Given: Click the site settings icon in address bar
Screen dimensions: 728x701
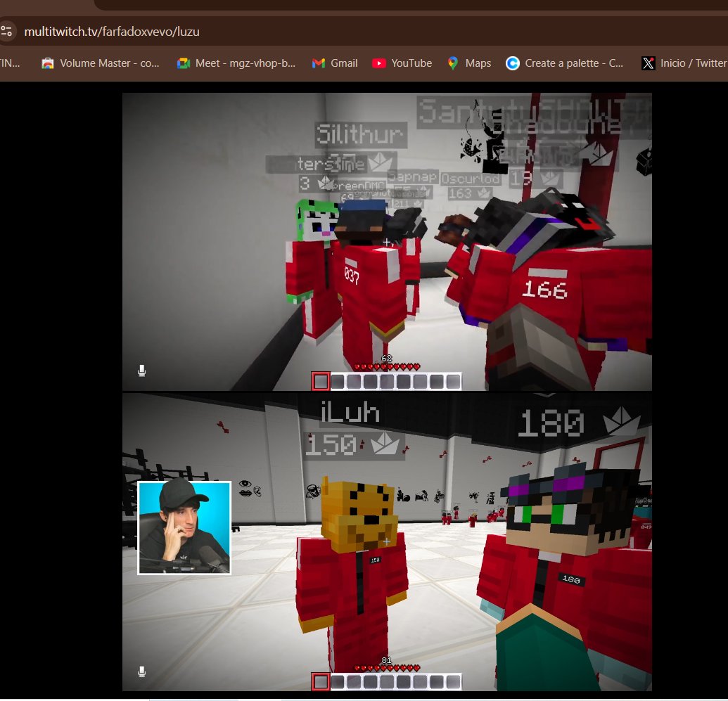Looking at the screenshot, I should 6,32.
